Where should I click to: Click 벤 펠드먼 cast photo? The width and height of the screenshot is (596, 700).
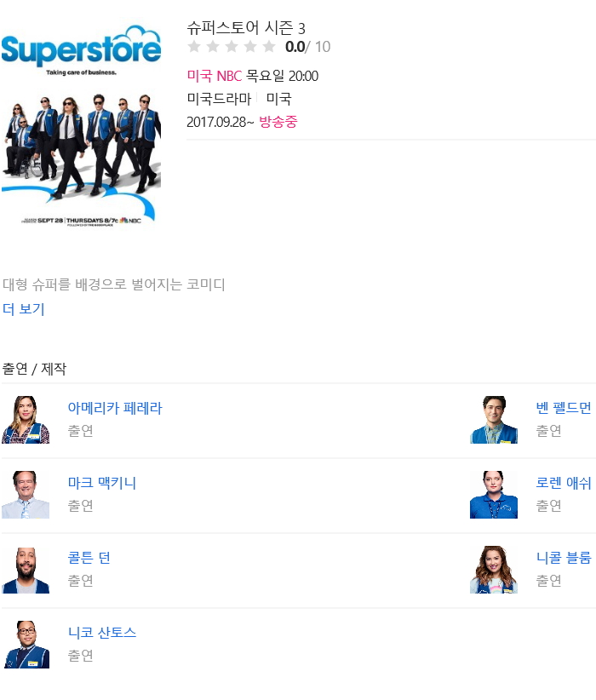coord(494,420)
